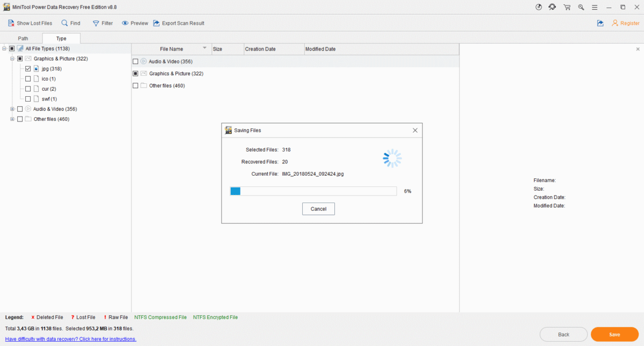
Task: Open the Filter funnel tool
Action: pos(96,23)
